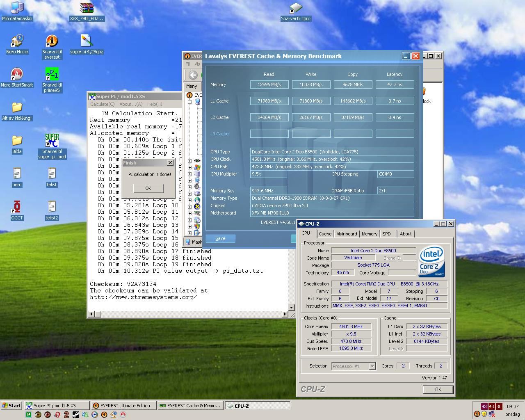Expand the Windows flag node in EVEREST tree
525x420 pixels.
(189, 167)
